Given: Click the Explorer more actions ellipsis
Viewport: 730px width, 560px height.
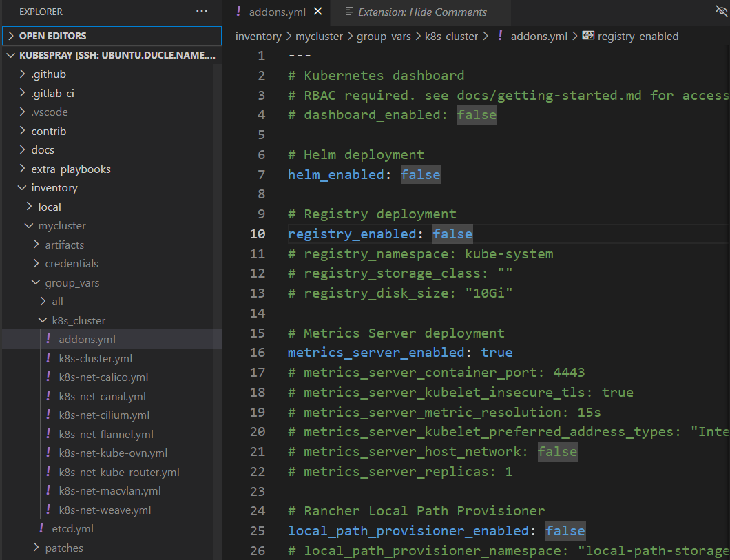Looking at the screenshot, I should 201,12.
